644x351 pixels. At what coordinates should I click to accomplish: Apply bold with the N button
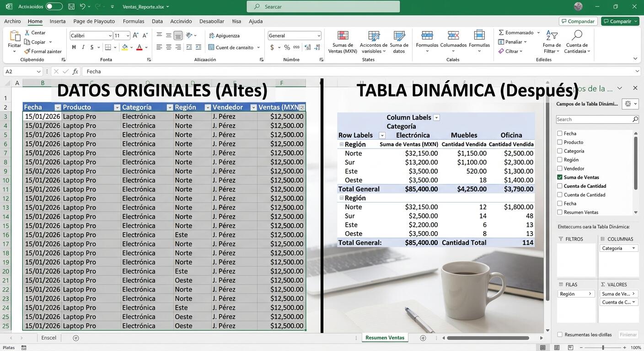pos(74,47)
